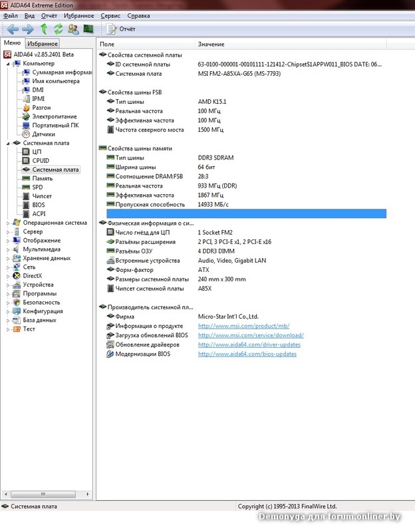The width and height of the screenshot is (415, 532).
Task: Open the msi.com/product/mb link
Action: [243, 326]
